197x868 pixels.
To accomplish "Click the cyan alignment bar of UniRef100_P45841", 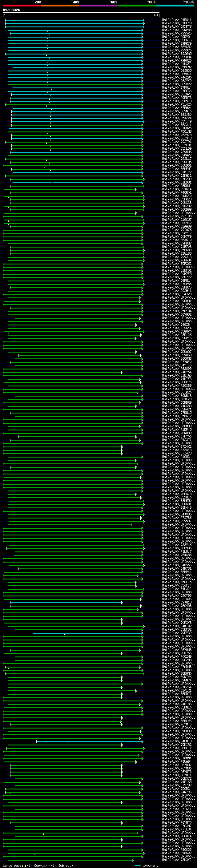I will (x=74, y=20).
